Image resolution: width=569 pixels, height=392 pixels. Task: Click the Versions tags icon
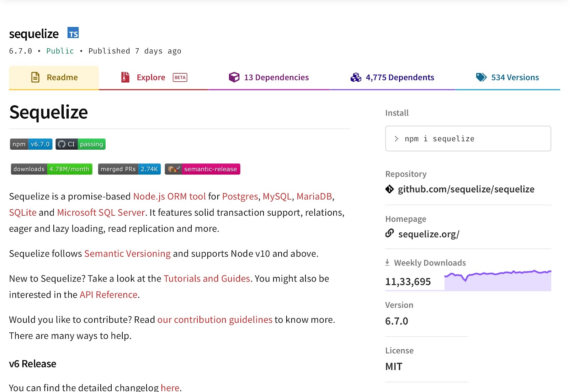coord(481,77)
